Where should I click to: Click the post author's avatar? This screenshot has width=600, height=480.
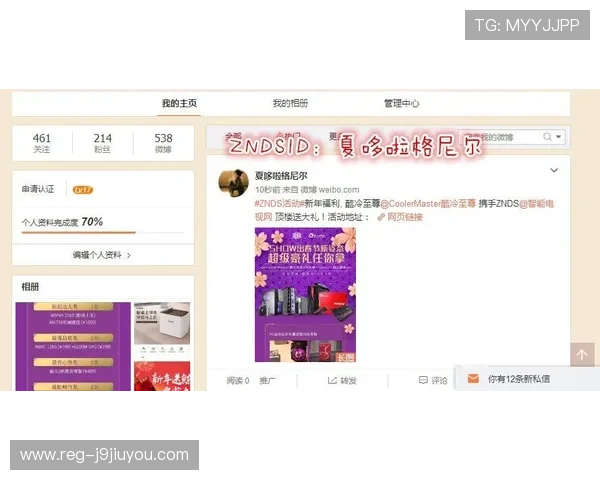(233, 183)
